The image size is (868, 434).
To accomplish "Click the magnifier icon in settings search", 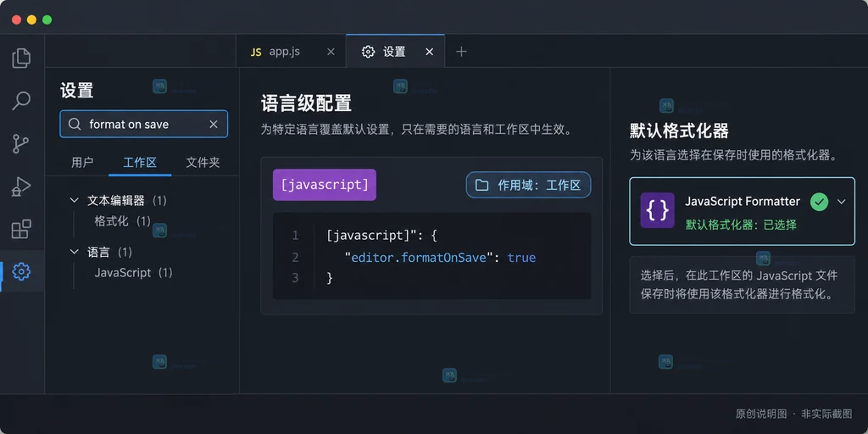I will (x=75, y=125).
